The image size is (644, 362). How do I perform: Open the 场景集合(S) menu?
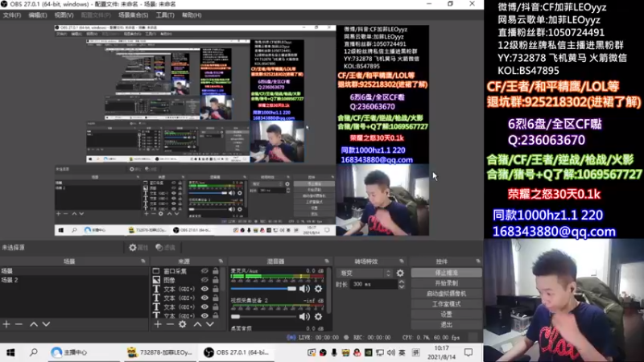point(133,15)
